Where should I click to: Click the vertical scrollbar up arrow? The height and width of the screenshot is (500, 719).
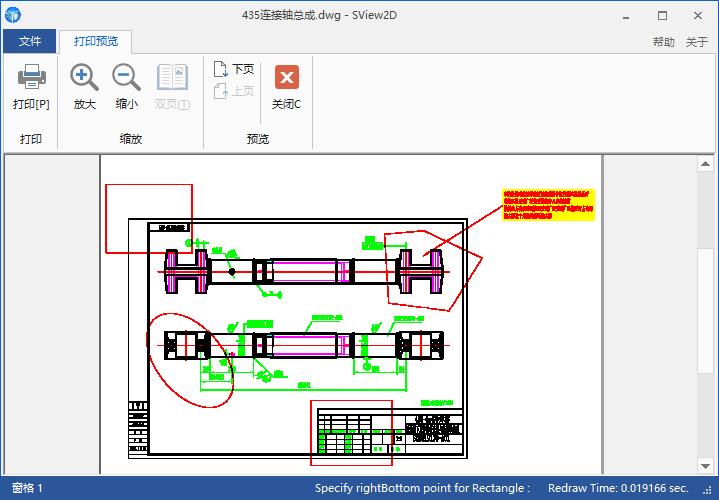(x=707, y=165)
